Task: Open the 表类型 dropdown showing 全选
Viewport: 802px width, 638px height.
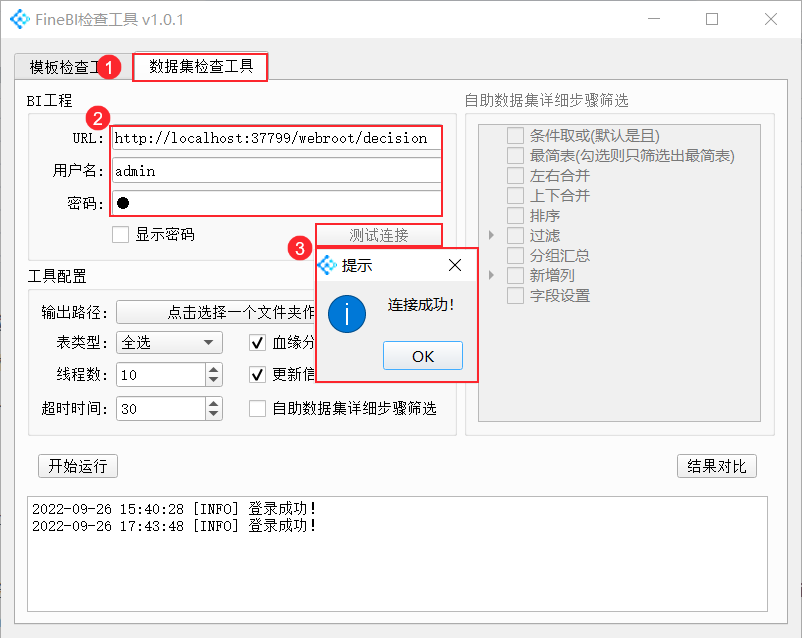Action: point(169,342)
